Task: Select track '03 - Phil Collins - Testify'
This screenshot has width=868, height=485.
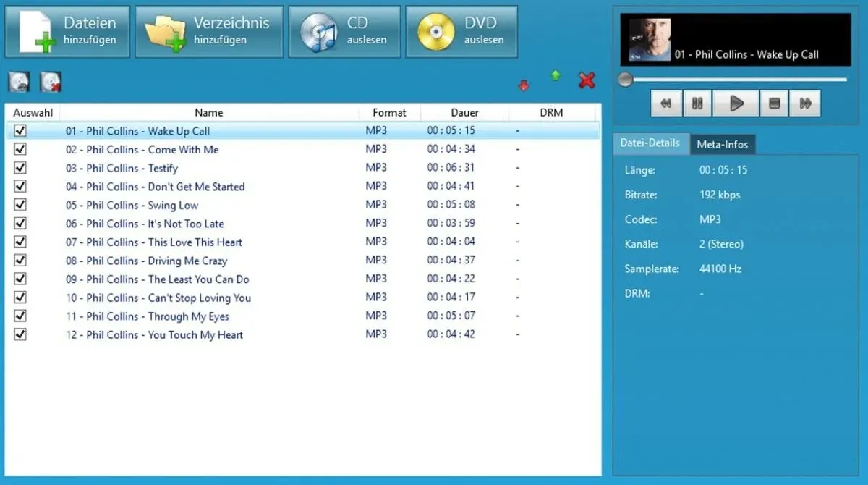Action: 122,168
